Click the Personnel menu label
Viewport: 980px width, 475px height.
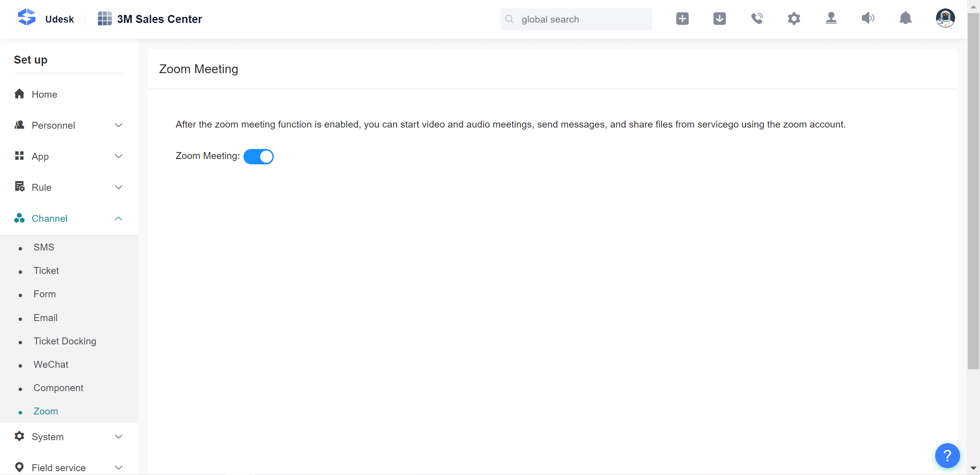53,125
